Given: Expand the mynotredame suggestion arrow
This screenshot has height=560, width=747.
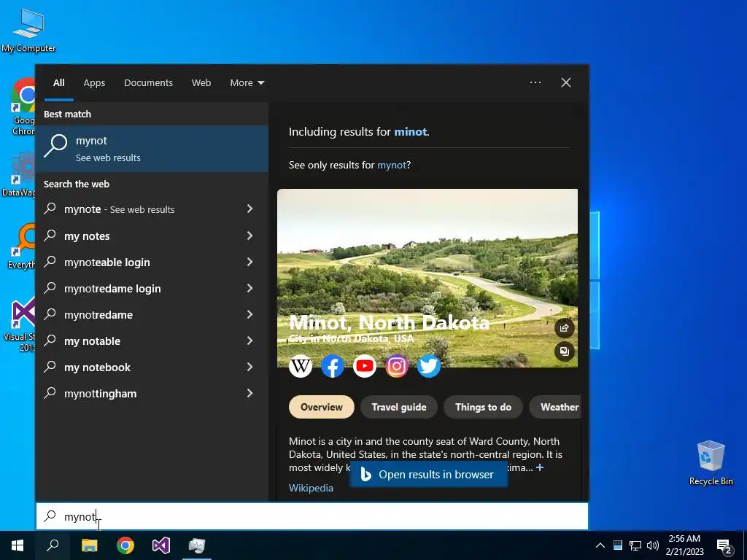Looking at the screenshot, I should coord(249,314).
